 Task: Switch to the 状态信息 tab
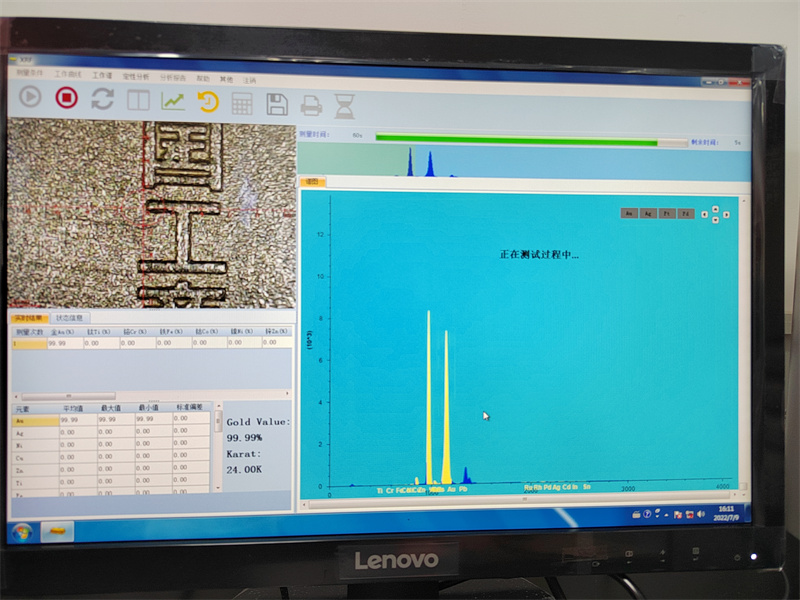point(71,317)
